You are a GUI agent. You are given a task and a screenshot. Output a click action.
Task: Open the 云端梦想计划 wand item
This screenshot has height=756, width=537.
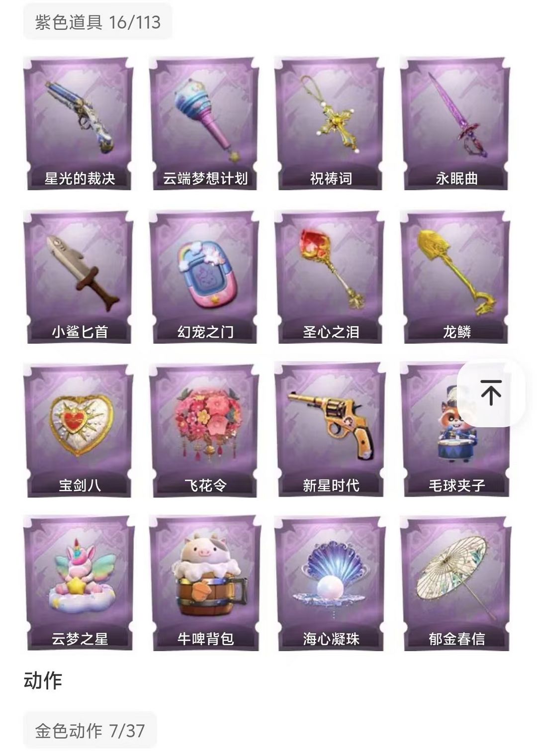pyautogui.click(x=204, y=123)
